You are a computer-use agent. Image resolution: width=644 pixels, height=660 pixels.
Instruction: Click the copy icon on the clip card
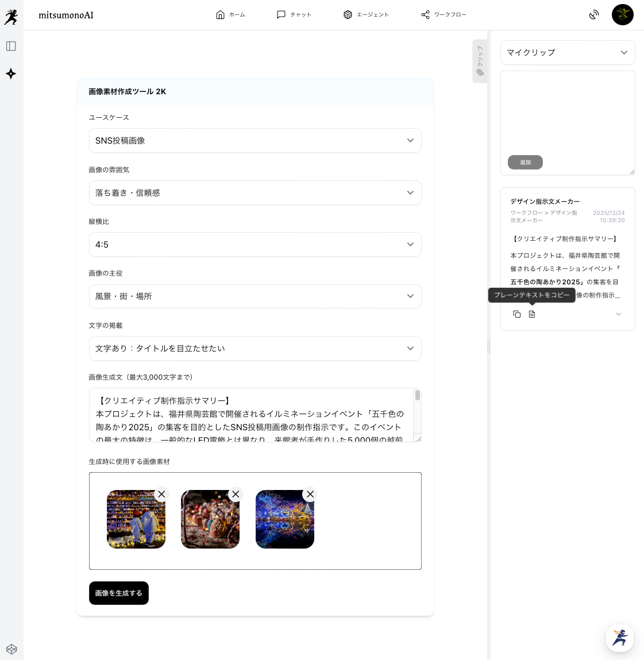517,314
